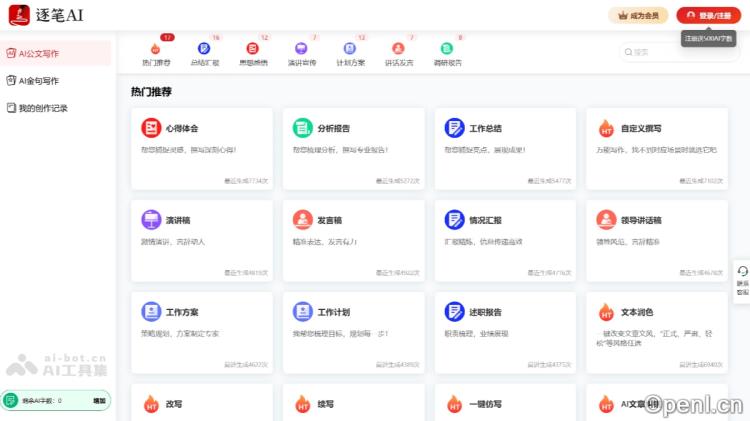Open the 述职报告 card title
Screen dimensions: 750x421
(485, 312)
